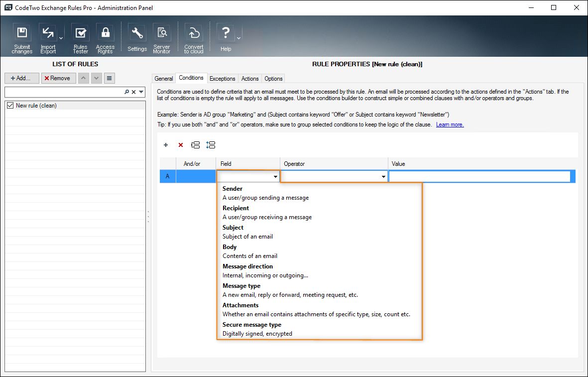Click the Operator column header
This screenshot has width=588, height=377.
click(334, 164)
